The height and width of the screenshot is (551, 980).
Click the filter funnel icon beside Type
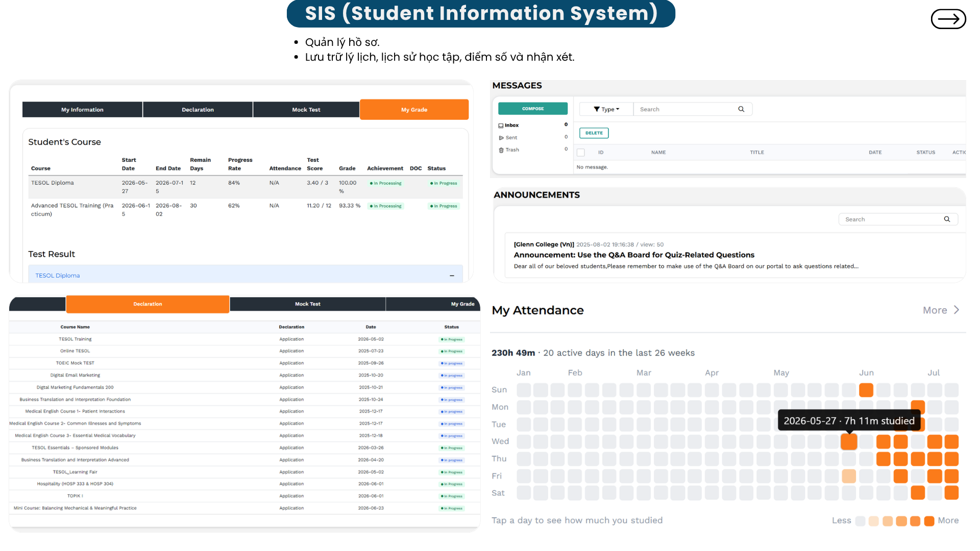tap(596, 109)
